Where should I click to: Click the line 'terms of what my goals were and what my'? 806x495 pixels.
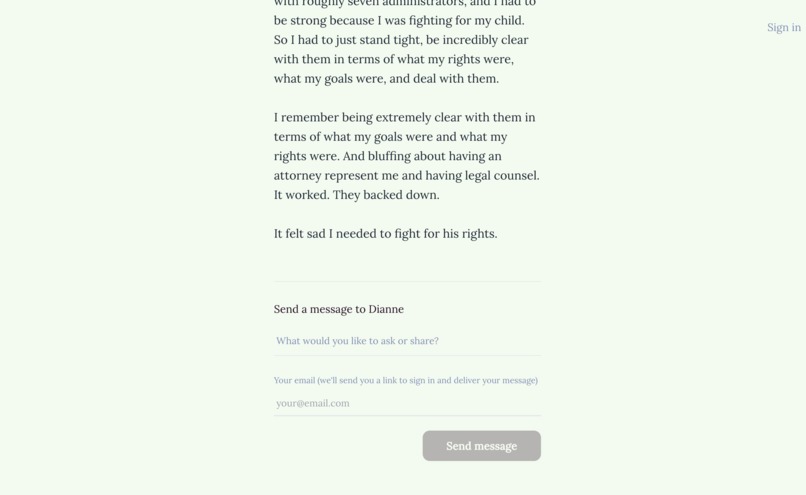(391, 137)
